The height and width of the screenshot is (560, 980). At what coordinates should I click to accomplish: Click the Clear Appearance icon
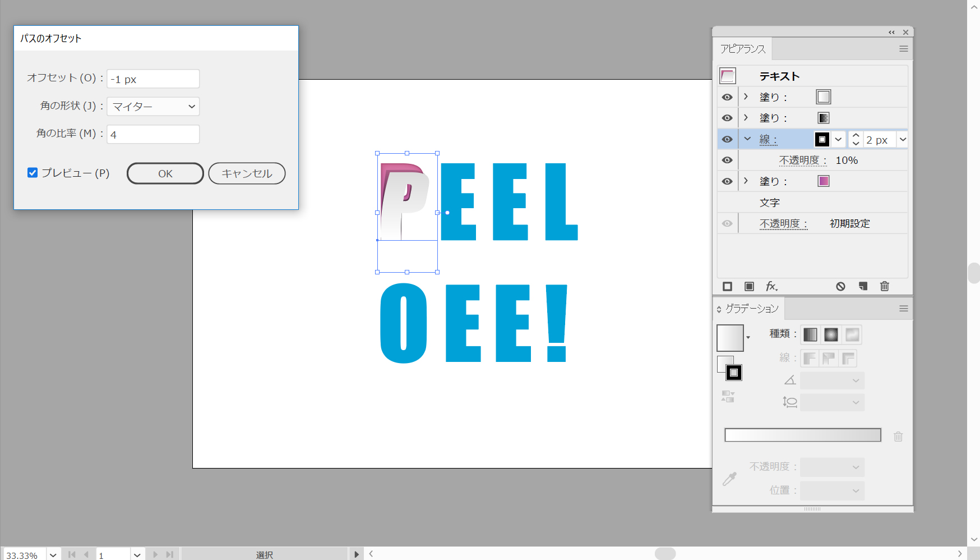[x=840, y=287]
